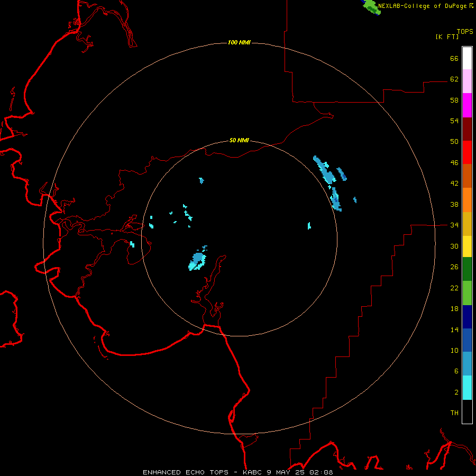Click the "50" scale value on legend
Screen dimensions: 476x476
pos(454,141)
